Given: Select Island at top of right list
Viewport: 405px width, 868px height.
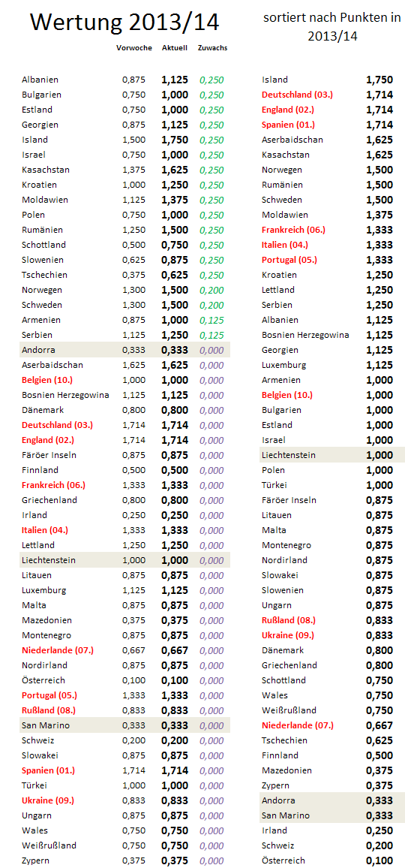Looking at the screenshot, I should pyautogui.click(x=274, y=80).
